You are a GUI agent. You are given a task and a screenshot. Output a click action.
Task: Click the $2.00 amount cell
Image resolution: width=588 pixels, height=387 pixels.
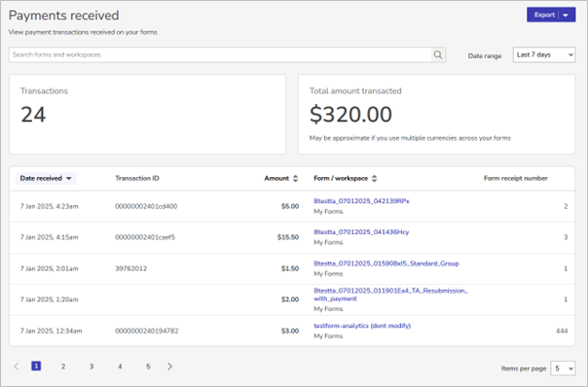coord(290,299)
